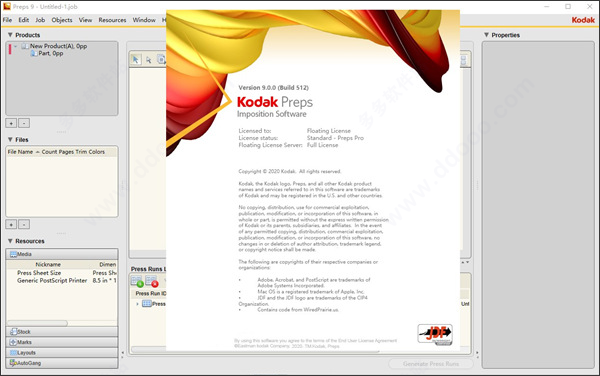The width and height of the screenshot is (600, 376).
Task: Click the Press run grid icon in list
Action: [x=147, y=304]
